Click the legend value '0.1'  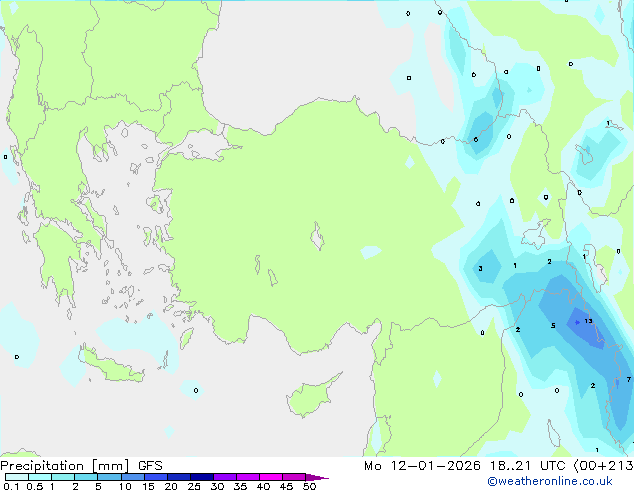click(x=11, y=486)
